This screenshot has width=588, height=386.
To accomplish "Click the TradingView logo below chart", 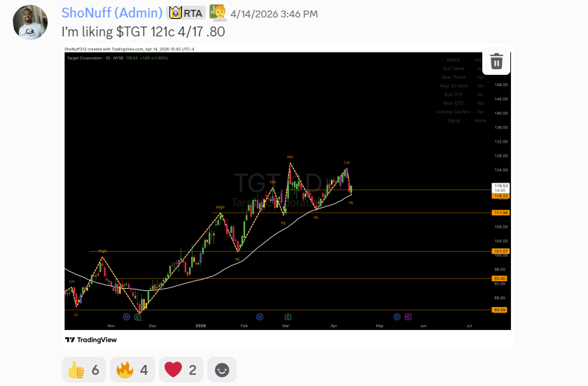I will (x=91, y=340).
